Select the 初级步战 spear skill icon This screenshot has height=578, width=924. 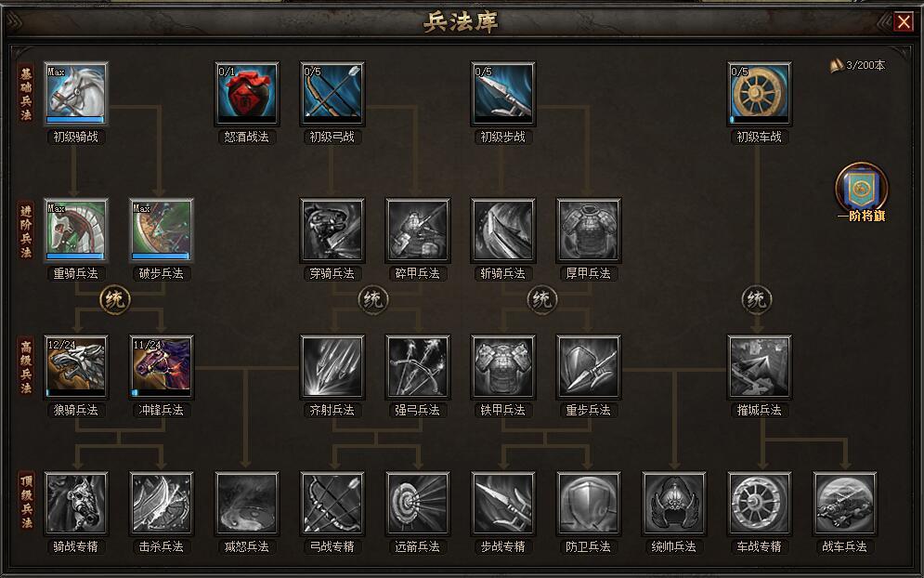(503, 94)
